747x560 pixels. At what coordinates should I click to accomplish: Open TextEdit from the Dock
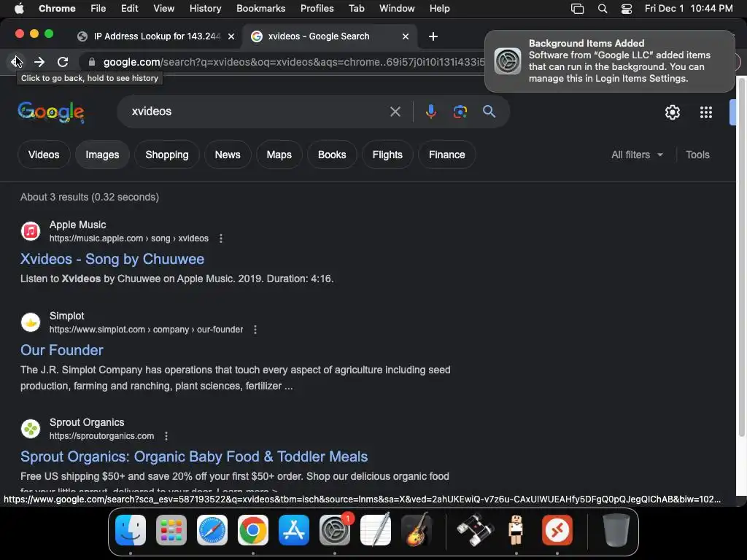(x=376, y=530)
